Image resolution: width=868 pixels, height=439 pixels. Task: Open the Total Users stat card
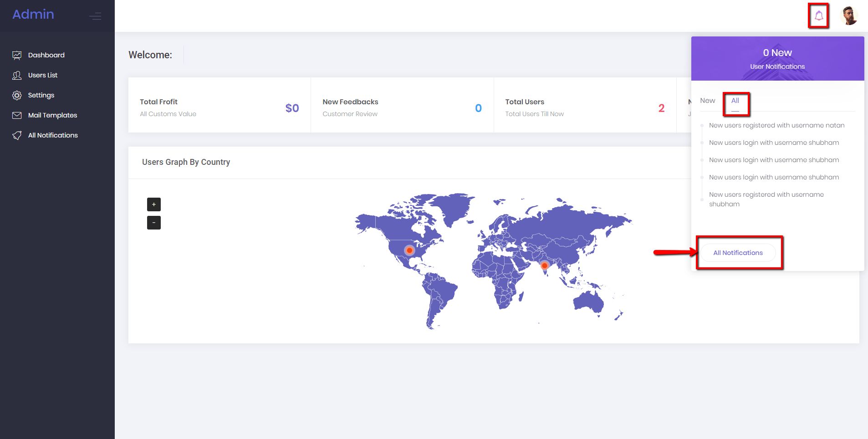(x=584, y=107)
